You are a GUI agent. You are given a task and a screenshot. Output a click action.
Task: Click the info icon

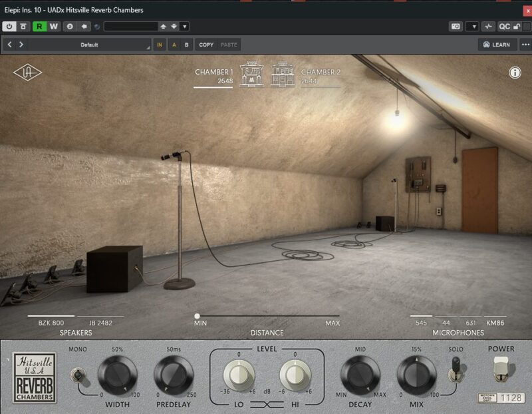(515, 73)
